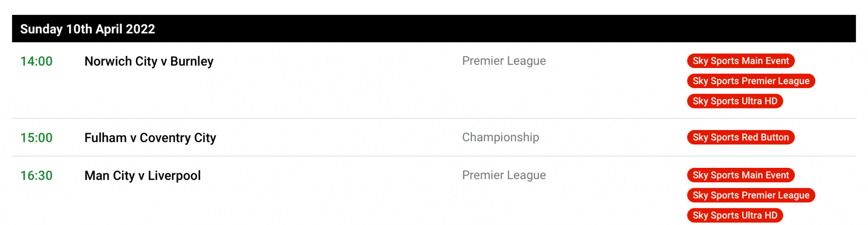Image resolution: width=868 pixels, height=225 pixels.
Task: Pick Sky Sports Ultra HD badge for Man City match
Action: pos(735,216)
